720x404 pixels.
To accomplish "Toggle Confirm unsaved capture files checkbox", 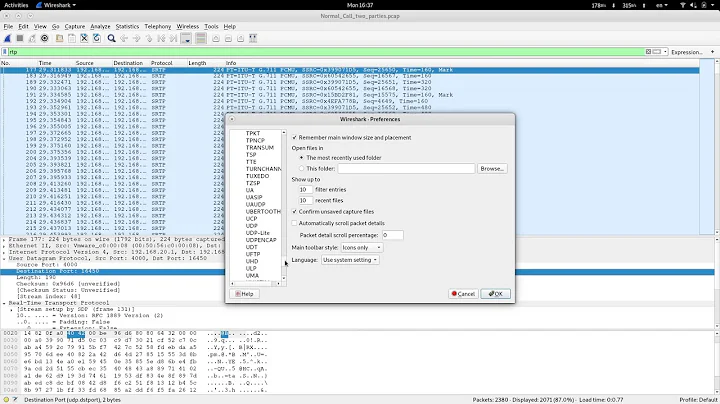I will (x=295, y=212).
